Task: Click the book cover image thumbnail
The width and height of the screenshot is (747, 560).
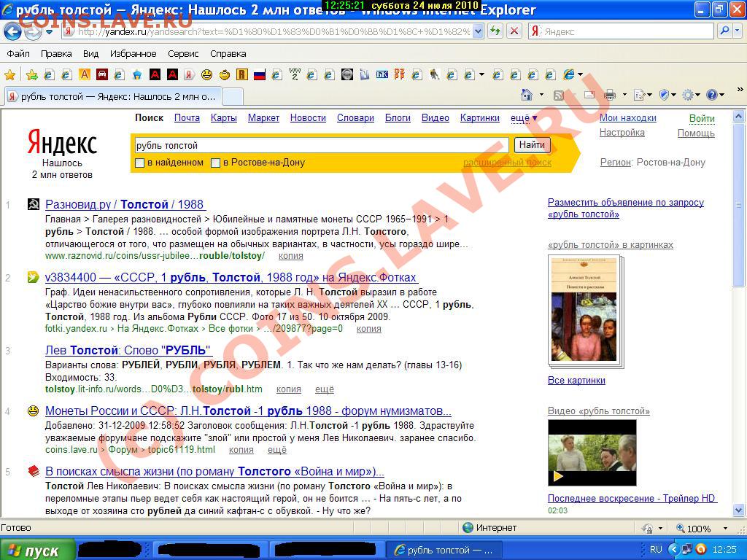Action: coord(584,310)
